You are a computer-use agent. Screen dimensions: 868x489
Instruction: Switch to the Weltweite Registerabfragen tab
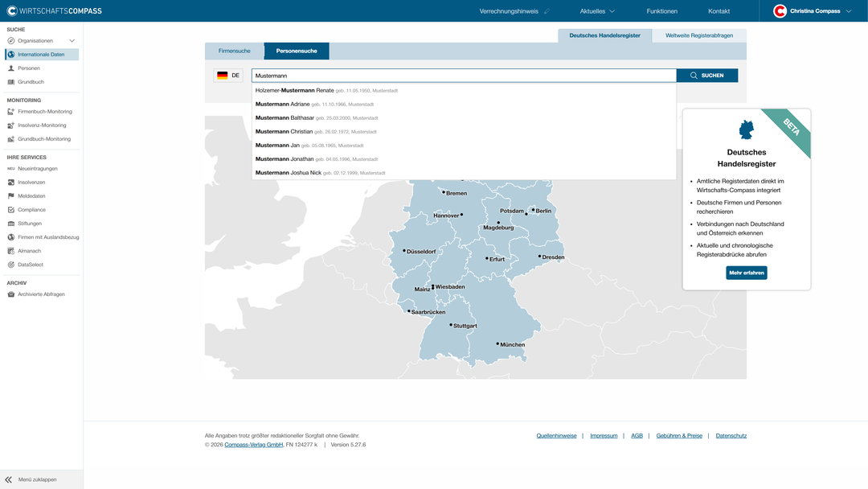[x=699, y=35]
